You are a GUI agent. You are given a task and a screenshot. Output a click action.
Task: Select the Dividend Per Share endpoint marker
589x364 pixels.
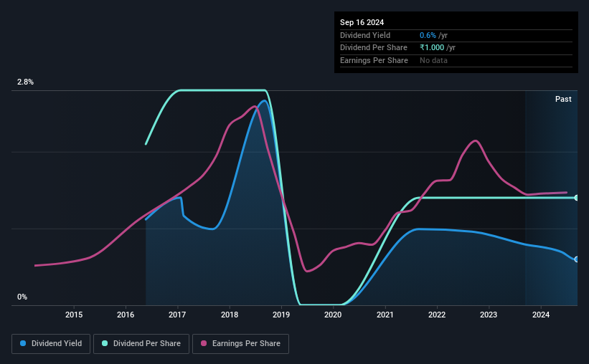tap(577, 198)
